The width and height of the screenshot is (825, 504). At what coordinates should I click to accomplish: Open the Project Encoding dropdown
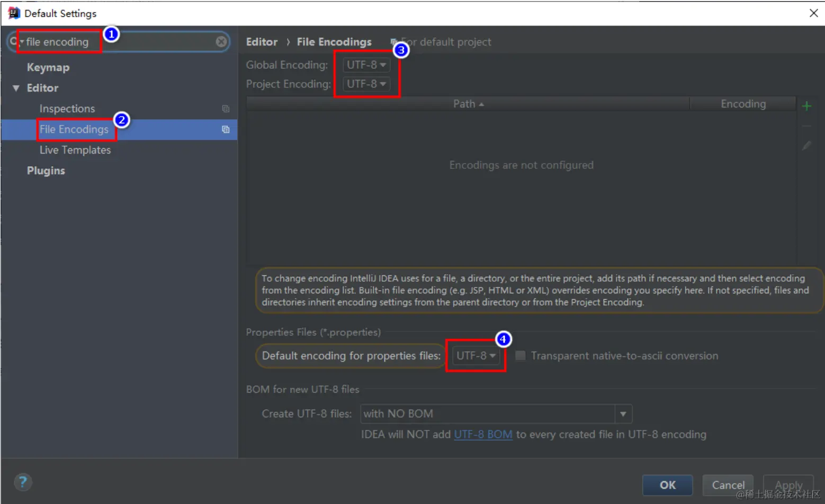click(x=366, y=84)
